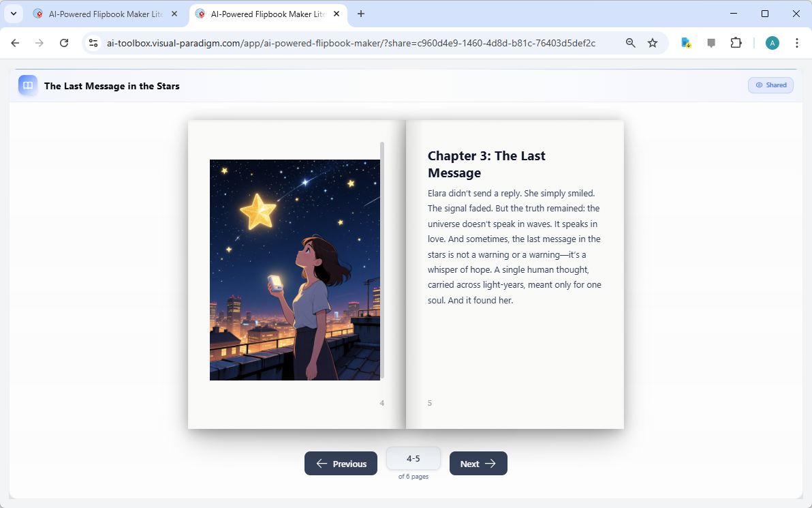Open the Google Translate page icon
The height and width of the screenshot is (508, 812).
tap(685, 42)
